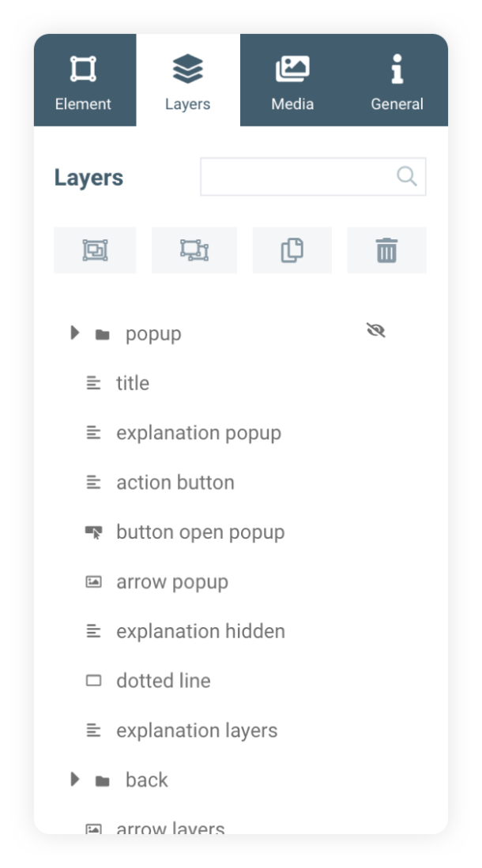
Task: Select the title layer
Action: coord(133,383)
